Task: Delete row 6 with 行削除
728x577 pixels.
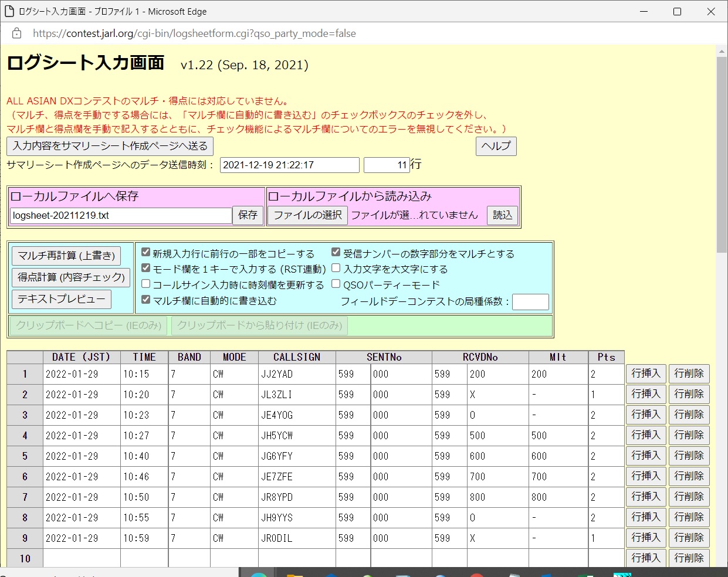Action: coord(689,476)
